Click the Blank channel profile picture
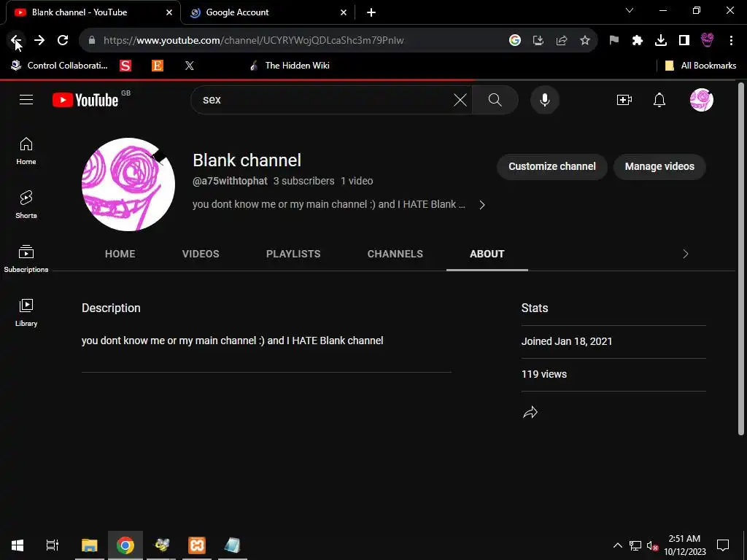This screenshot has width=747, height=560. click(x=128, y=184)
